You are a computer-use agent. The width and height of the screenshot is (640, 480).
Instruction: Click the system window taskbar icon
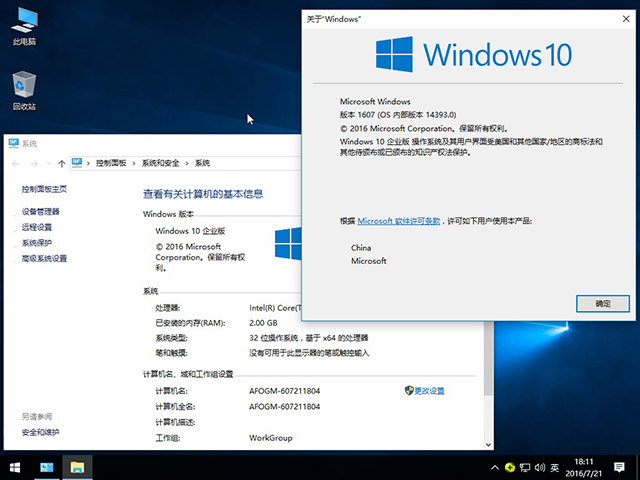(46, 467)
